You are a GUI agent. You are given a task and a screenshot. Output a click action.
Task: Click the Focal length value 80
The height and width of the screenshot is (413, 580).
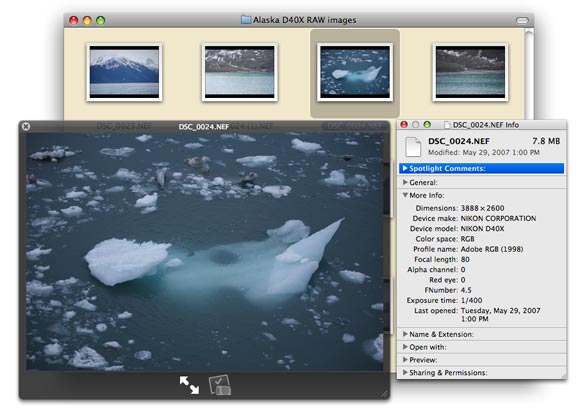point(465,259)
